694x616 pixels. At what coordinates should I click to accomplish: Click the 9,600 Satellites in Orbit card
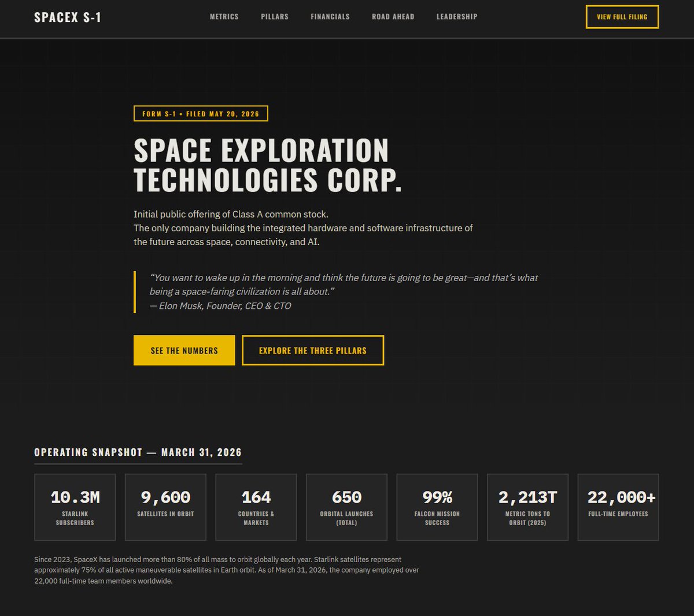pyautogui.click(x=165, y=507)
